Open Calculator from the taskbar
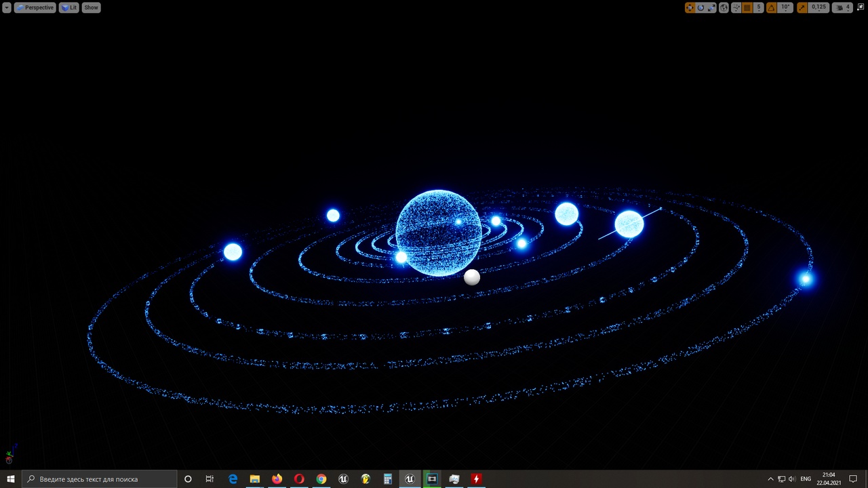 [388, 479]
